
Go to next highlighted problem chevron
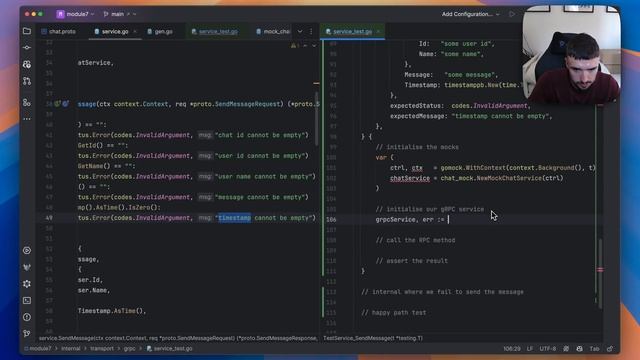tap(314, 46)
